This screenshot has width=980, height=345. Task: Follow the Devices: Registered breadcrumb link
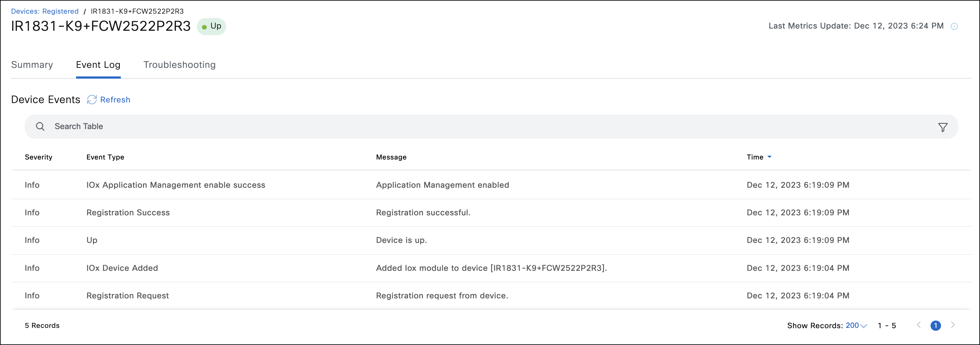point(44,11)
